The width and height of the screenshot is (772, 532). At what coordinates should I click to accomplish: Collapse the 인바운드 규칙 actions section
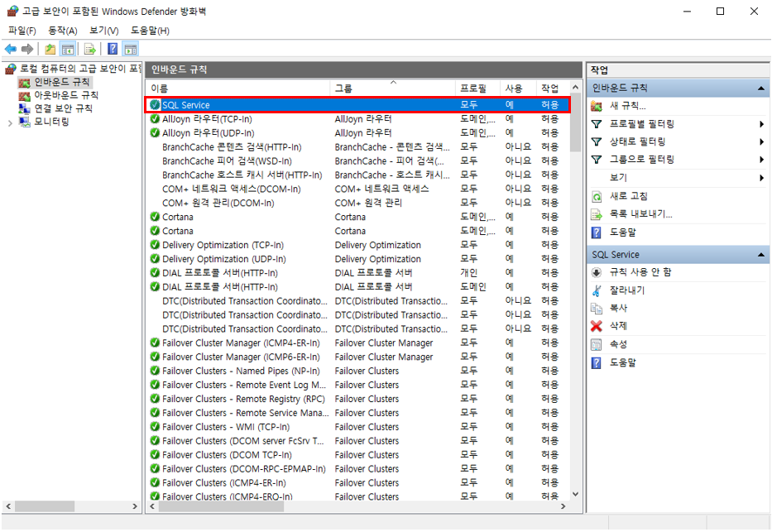pyautogui.click(x=760, y=89)
